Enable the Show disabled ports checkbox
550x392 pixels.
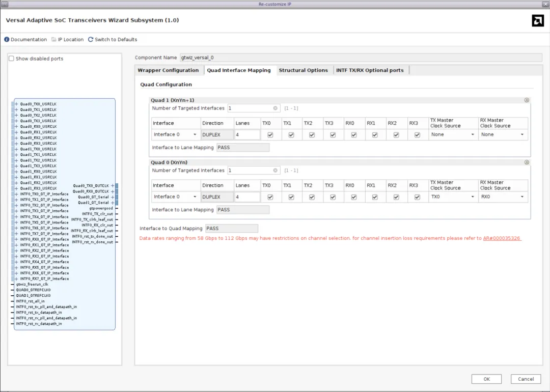tap(12, 59)
